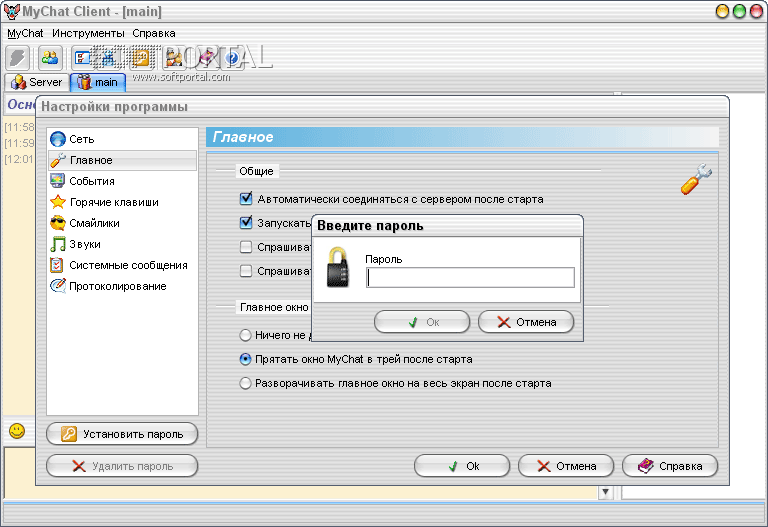
Task: Click Ok in the password dialog
Action: [422, 322]
